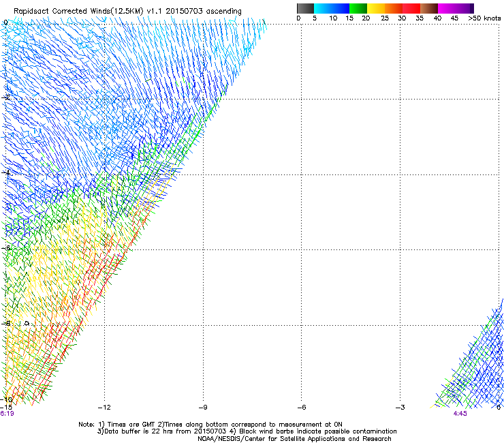504x443 pixels.
Task: Choose the orange 25-30 knots color band
Action: tap(394, 8)
